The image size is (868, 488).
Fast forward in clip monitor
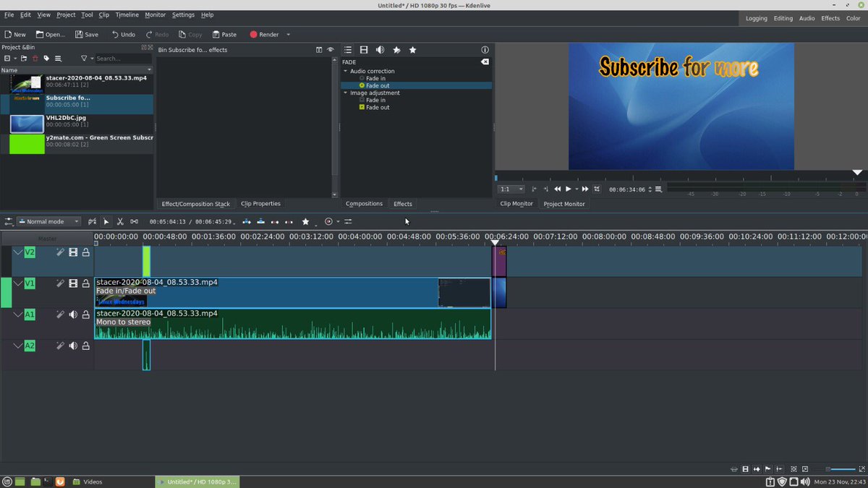585,189
